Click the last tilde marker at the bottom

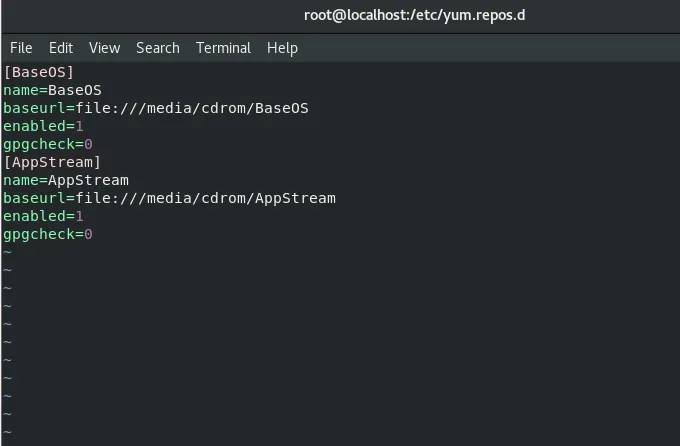7,432
